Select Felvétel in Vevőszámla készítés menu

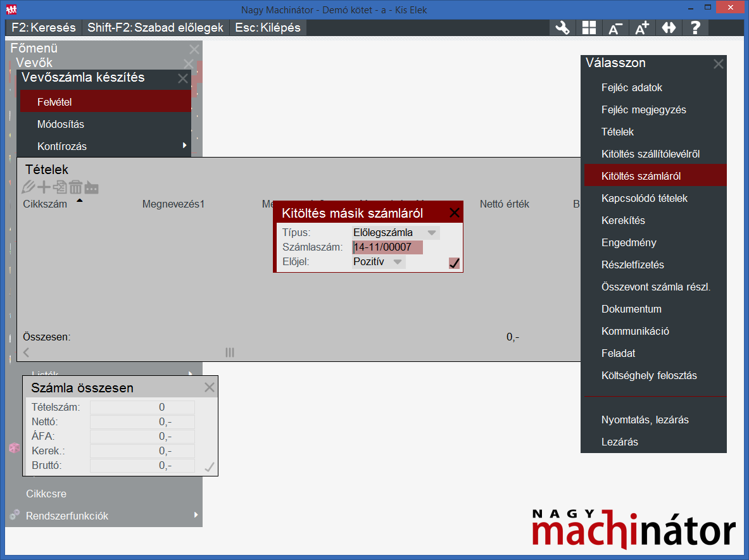[106, 102]
